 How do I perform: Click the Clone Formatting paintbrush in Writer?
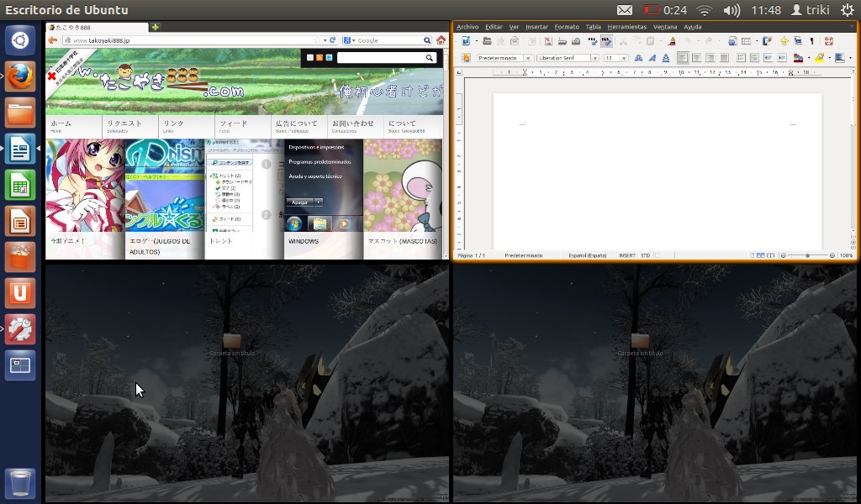click(672, 41)
